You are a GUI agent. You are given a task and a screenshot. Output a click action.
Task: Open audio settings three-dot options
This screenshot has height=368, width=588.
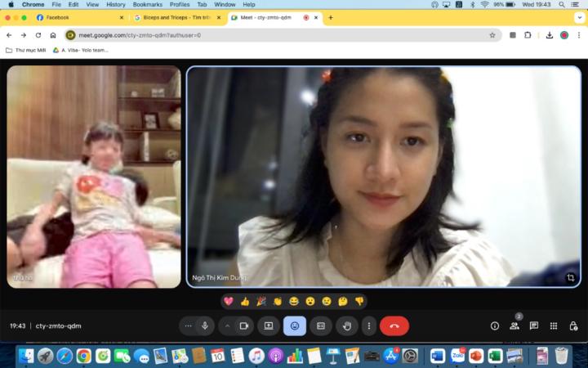coord(189,325)
